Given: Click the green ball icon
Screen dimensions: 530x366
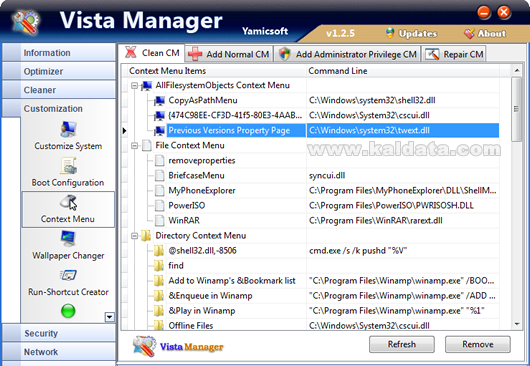Looking at the screenshot, I should (68, 311).
